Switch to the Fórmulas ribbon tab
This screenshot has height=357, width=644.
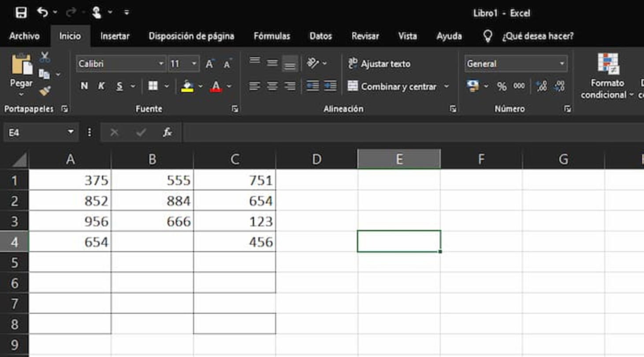pyautogui.click(x=273, y=37)
